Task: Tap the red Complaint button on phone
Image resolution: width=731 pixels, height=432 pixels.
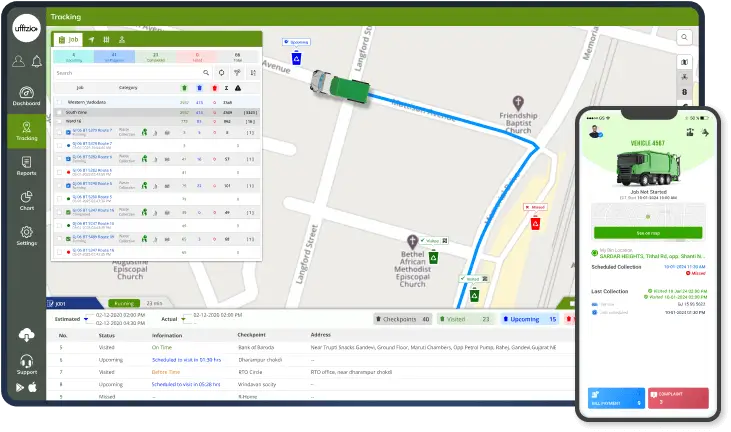Action: [677, 399]
